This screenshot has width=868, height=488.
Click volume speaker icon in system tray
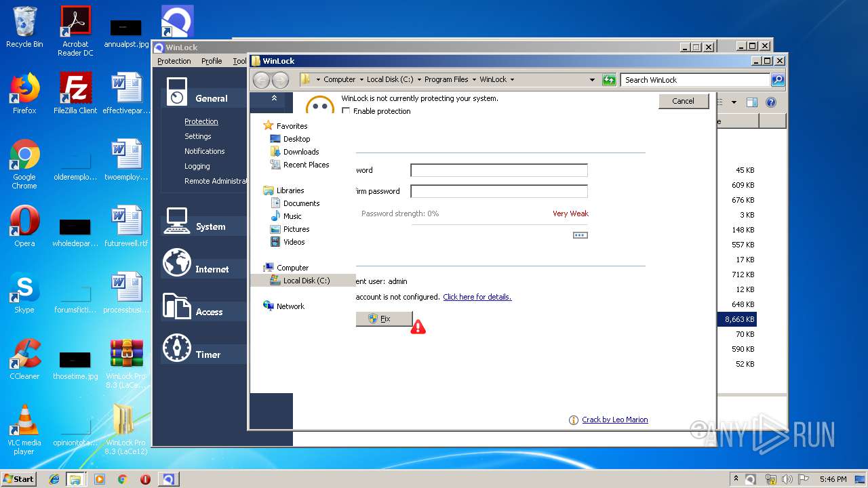point(787,479)
